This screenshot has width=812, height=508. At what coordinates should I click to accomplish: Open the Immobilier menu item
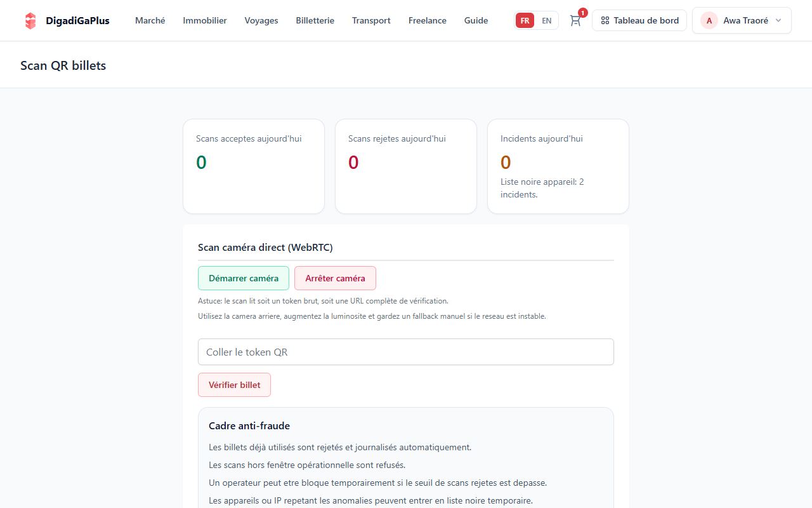(205, 20)
